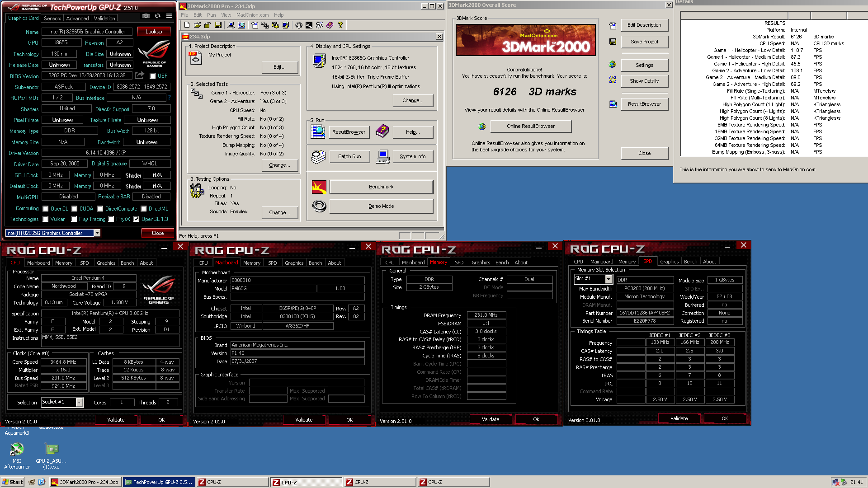Toggle the UEFI checkbox in GPU-Z
Viewport: 868px width, 488px height.
coord(153,76)
